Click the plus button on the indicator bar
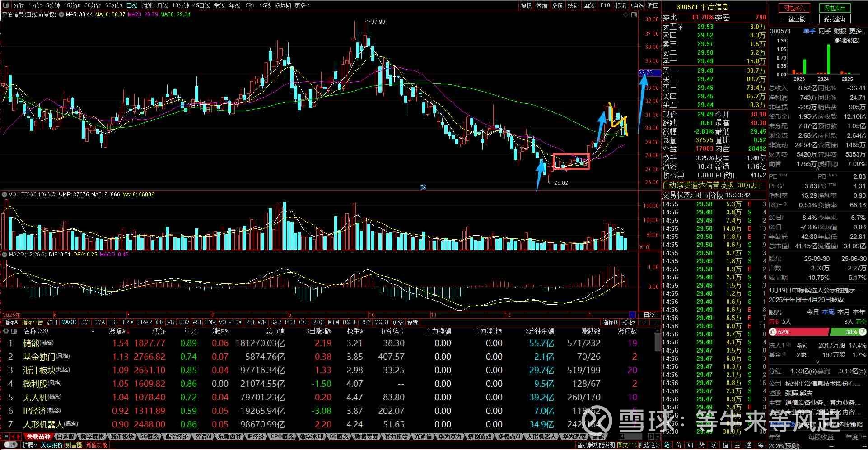The width and height of the screenshot is (868, 450). [644, 322]
